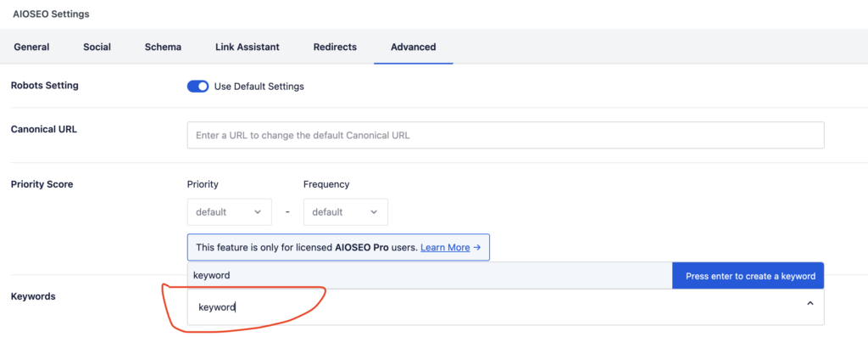
Task: Click the AIOSEO Settings panel header
Action: point(51,14)
